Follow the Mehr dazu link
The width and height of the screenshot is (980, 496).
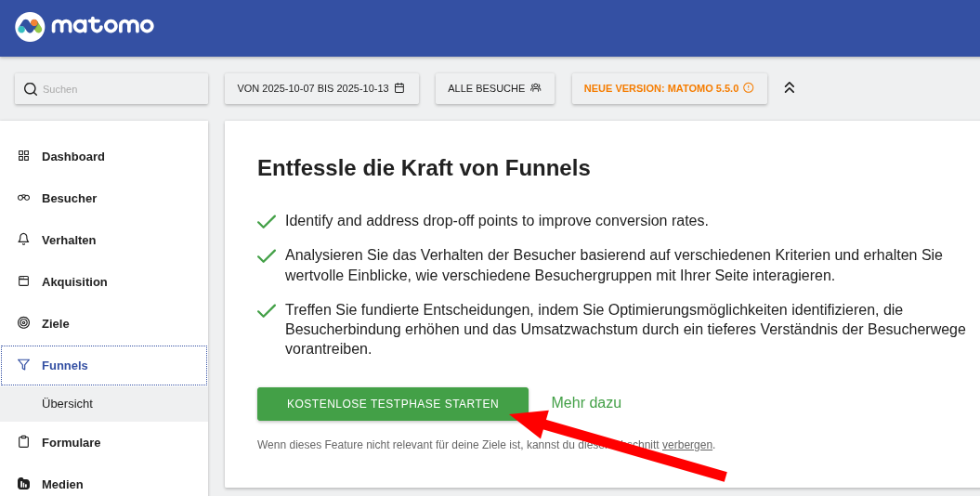point(586,403)
